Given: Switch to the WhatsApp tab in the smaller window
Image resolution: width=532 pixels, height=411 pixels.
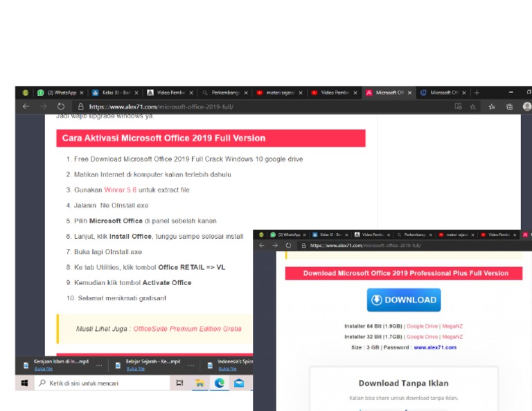Looking at the screenshot, I should point(287,235).
